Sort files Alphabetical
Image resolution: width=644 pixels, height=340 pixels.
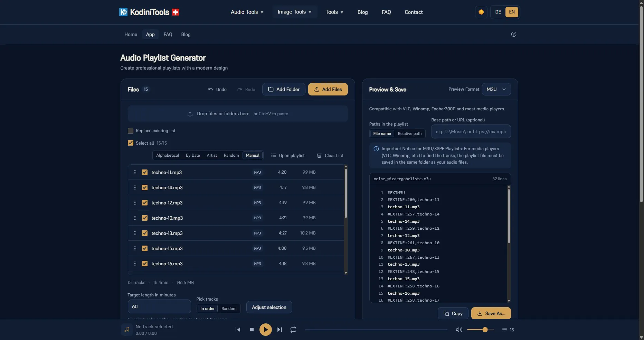168,155
